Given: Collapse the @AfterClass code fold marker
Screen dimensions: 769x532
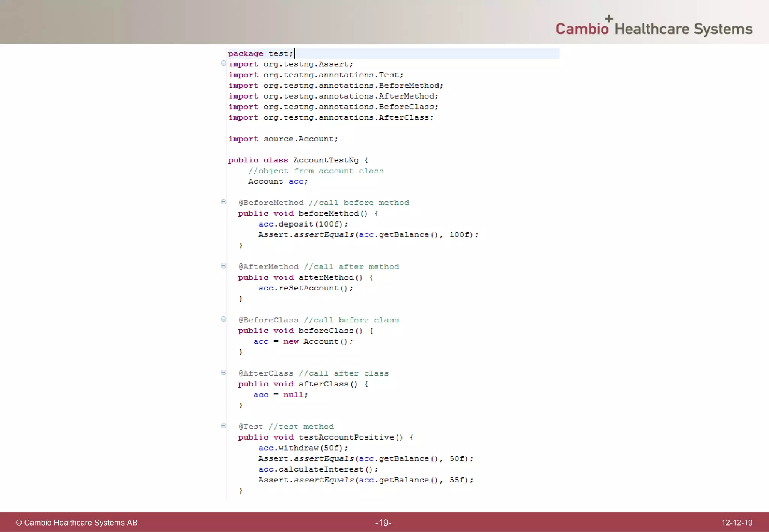Looking at the screenshot, I should (223, 373).
